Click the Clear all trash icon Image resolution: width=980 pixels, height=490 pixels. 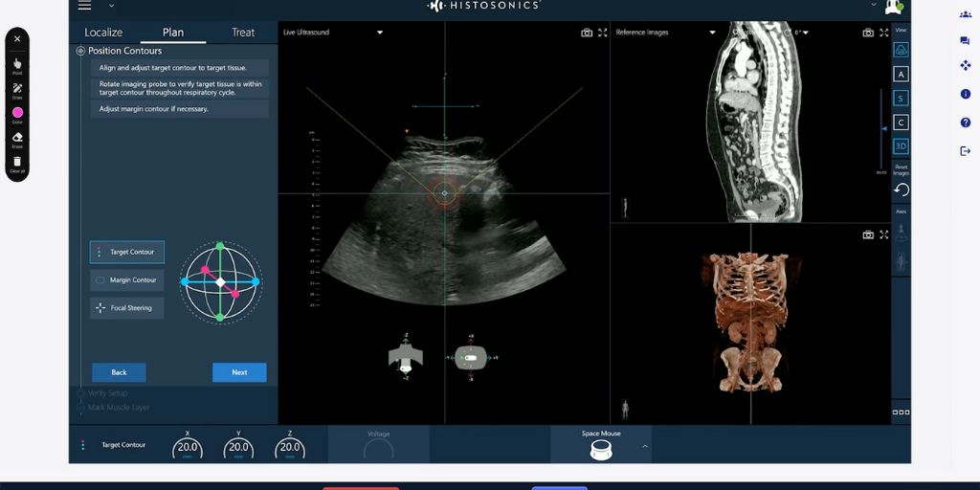coord(17,163)
